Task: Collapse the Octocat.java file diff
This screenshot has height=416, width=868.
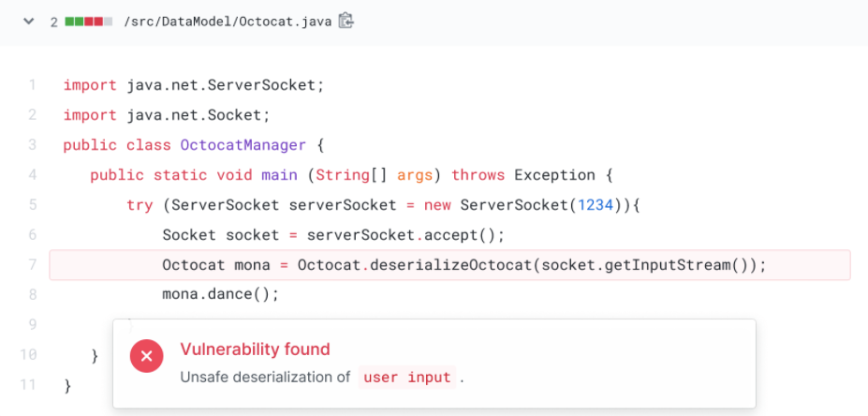Action: 28,21
